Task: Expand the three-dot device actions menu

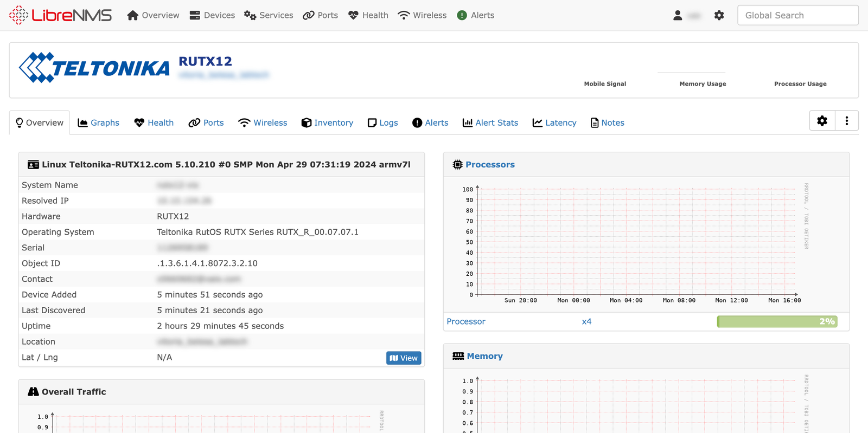Action: 847,121
